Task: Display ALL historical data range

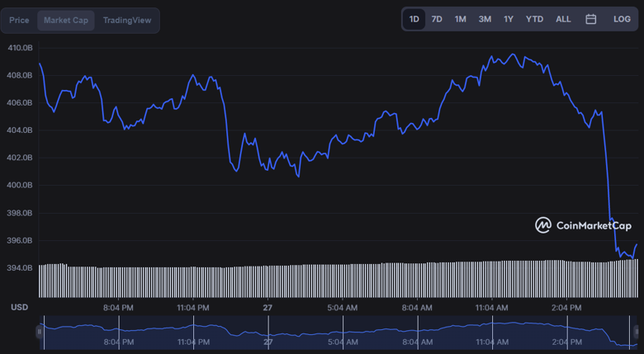Action: click(x=563, y=19)
